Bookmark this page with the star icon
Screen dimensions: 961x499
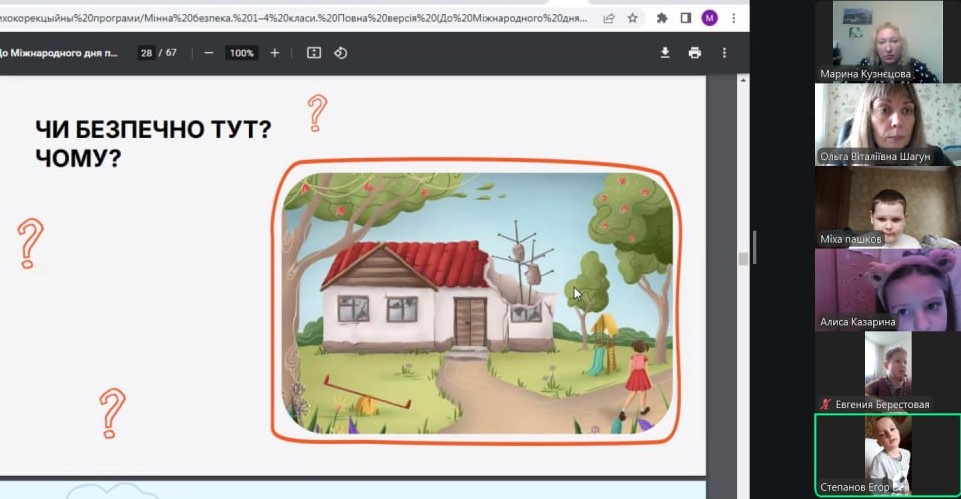633,18
